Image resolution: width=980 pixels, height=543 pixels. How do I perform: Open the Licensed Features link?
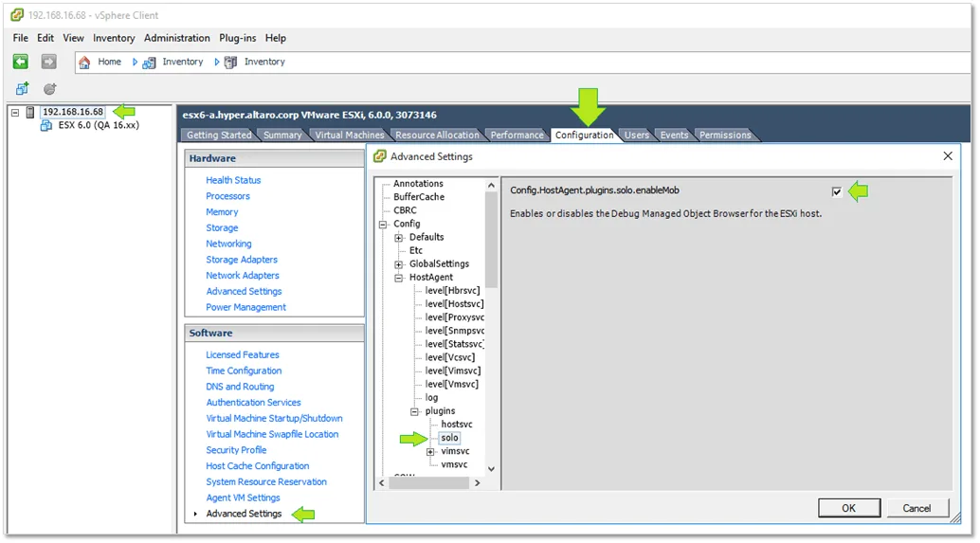point(243,355)
